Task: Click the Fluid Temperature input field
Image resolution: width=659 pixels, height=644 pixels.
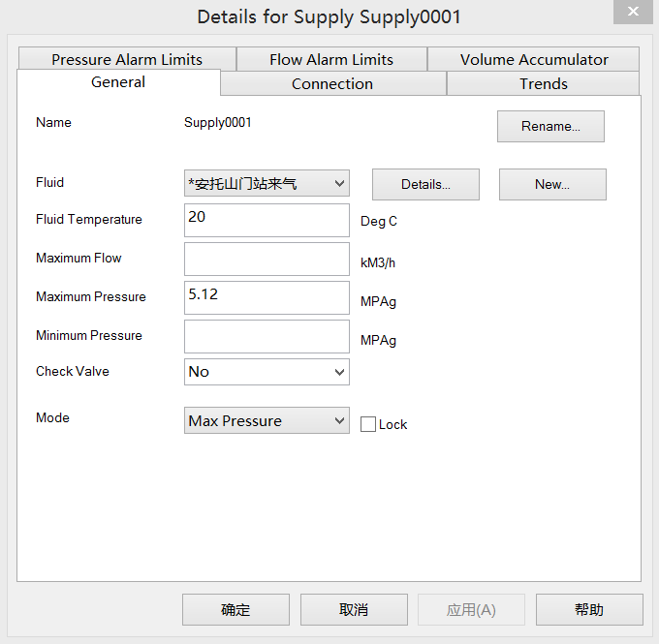Action: pyautogui.click(x=267, y=220)
